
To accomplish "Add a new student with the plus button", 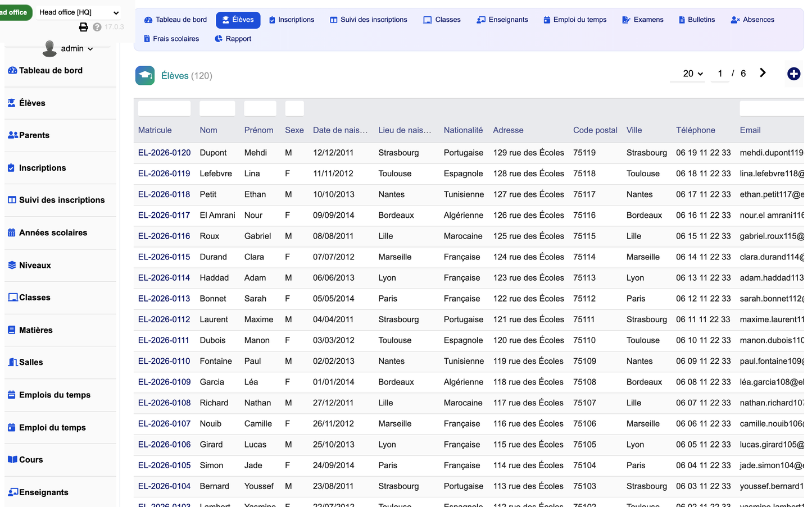I will click(793, 74).
